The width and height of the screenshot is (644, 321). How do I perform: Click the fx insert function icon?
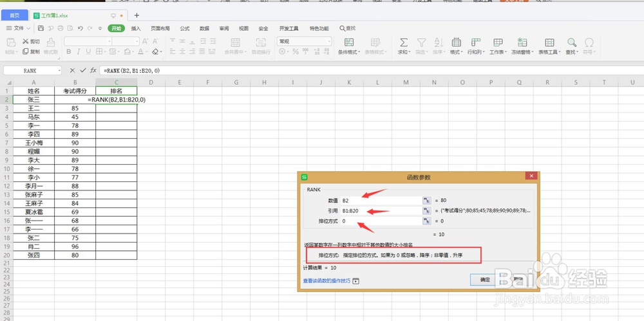tap(93, 71)
